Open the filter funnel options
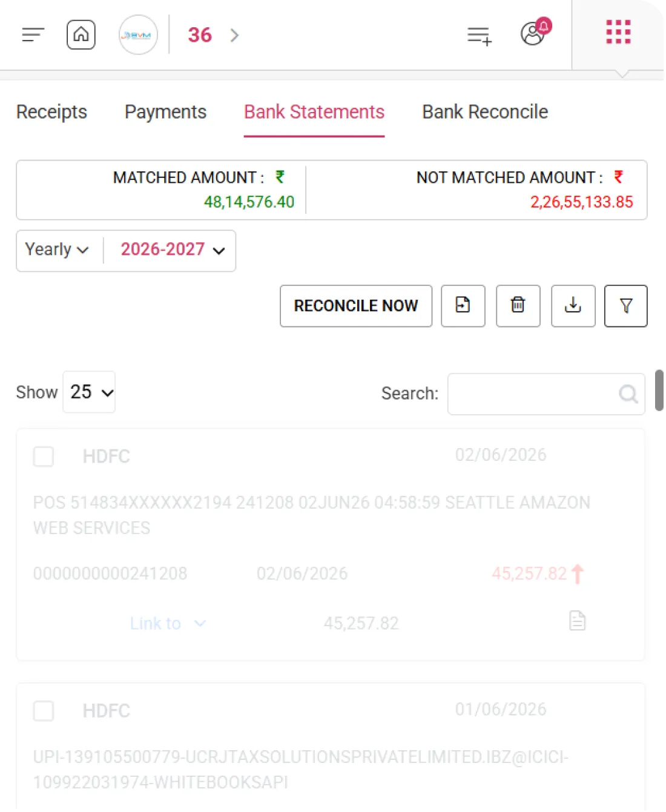The image size is (666, 812). coord(626,306)
